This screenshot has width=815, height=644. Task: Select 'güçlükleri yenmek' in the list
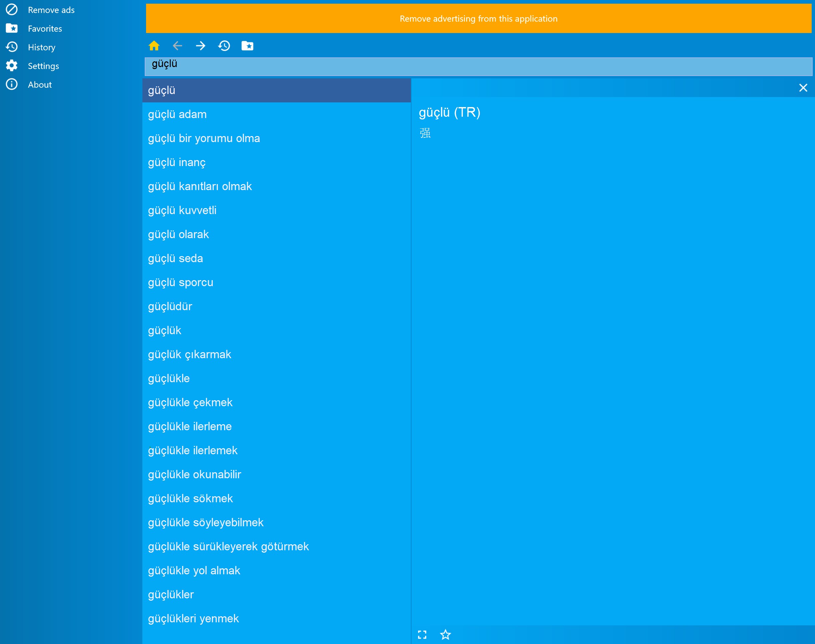coord(193,618)
